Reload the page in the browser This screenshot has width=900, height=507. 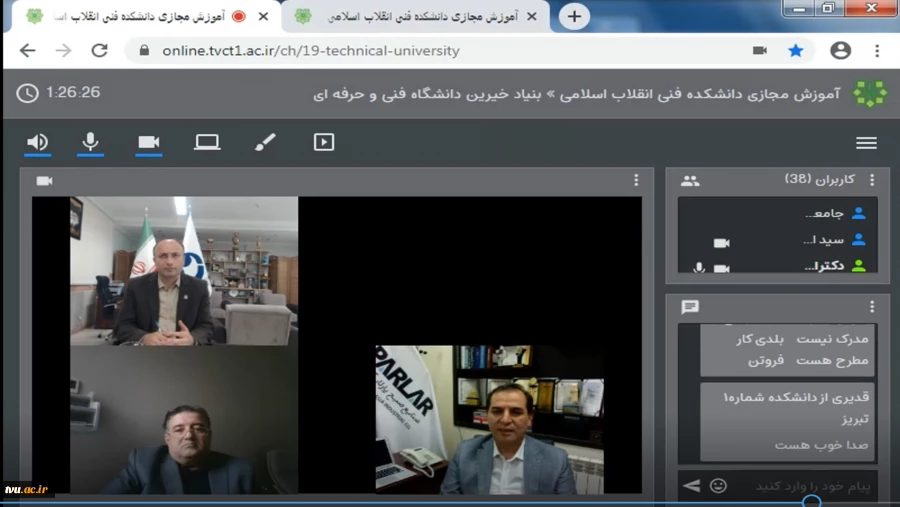coord(99,50)
